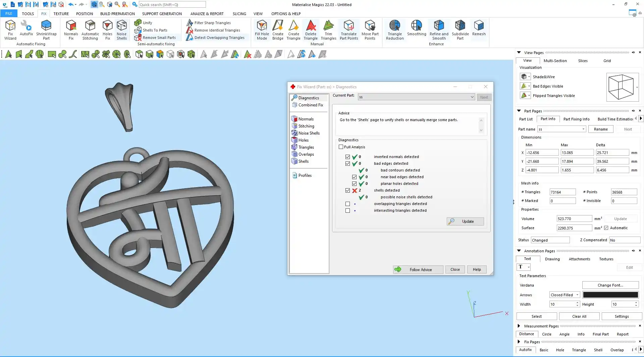Open the Fix Wizard tool
The width and height of the screenshot is (644, 357).
[10, 30]
